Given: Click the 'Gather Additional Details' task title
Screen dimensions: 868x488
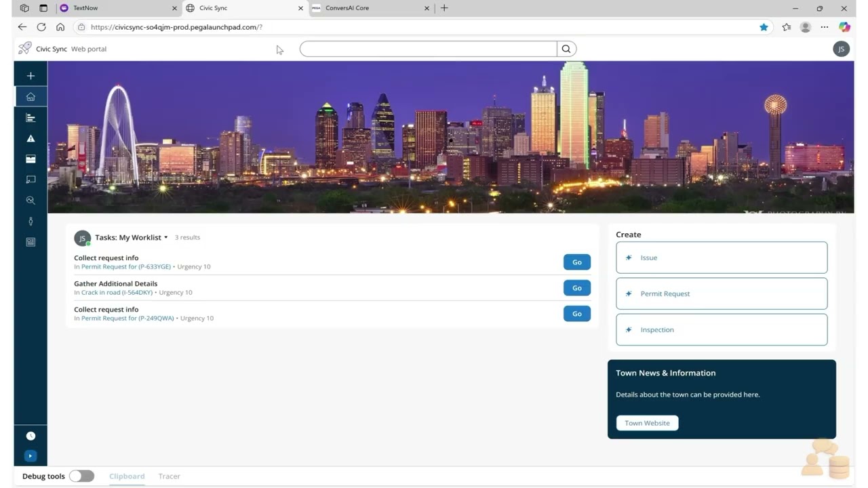Looking at the screenshot, I should pos(115,283).
